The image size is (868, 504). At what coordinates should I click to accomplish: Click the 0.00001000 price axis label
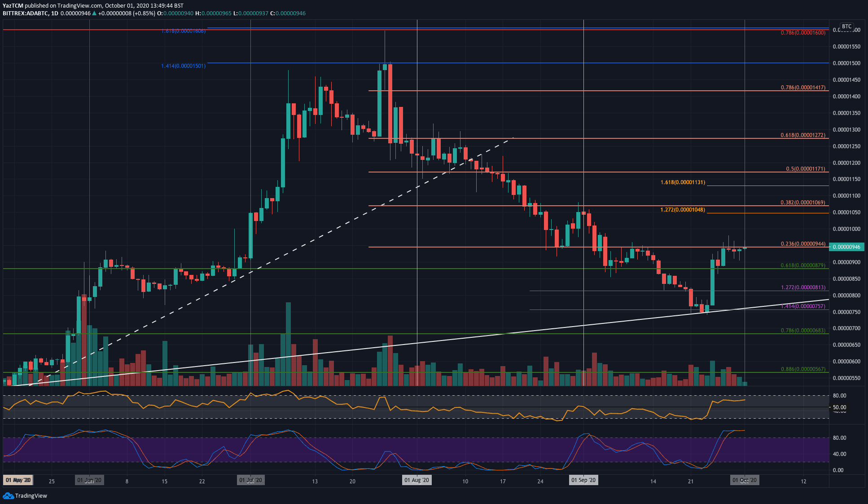click(846, 229)
